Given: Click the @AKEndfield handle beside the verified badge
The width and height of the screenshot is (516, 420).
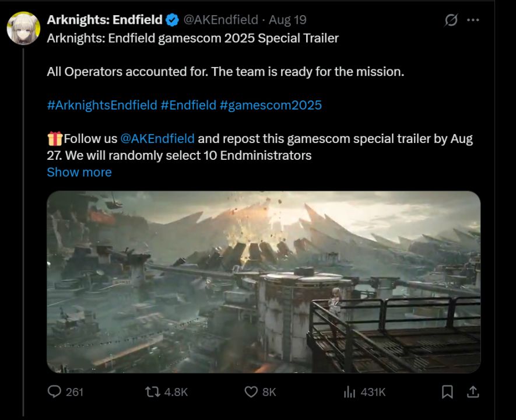Looking at the screenshot, I should [220, 20].
